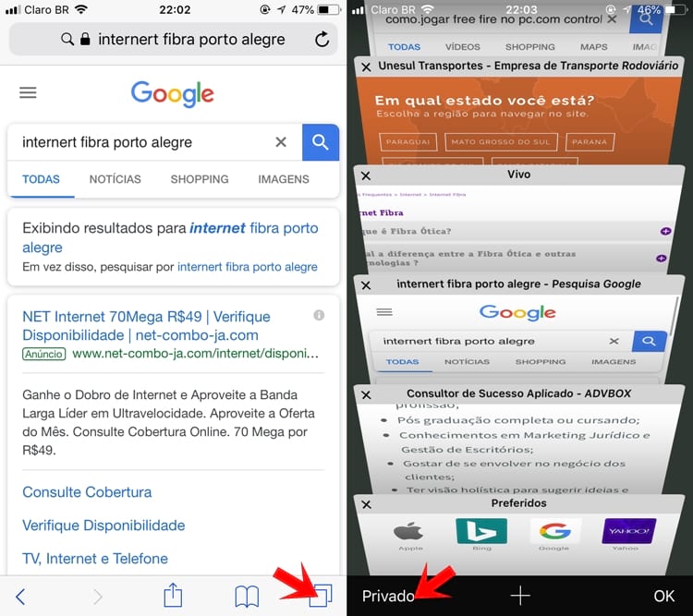The width and height of the screenshot is (693, 616).
Task: Tap the battery icon in left status bar
Action: click(329, 9)
